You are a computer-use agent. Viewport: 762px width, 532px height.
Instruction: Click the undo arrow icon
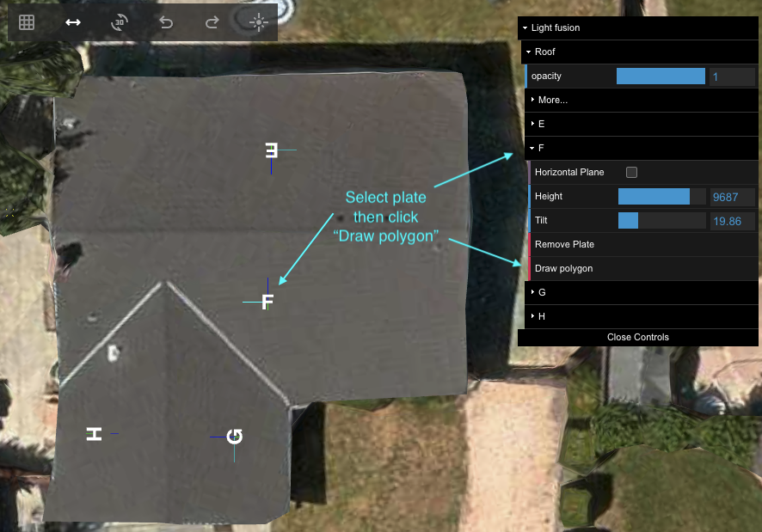click(x=166, y=22)
